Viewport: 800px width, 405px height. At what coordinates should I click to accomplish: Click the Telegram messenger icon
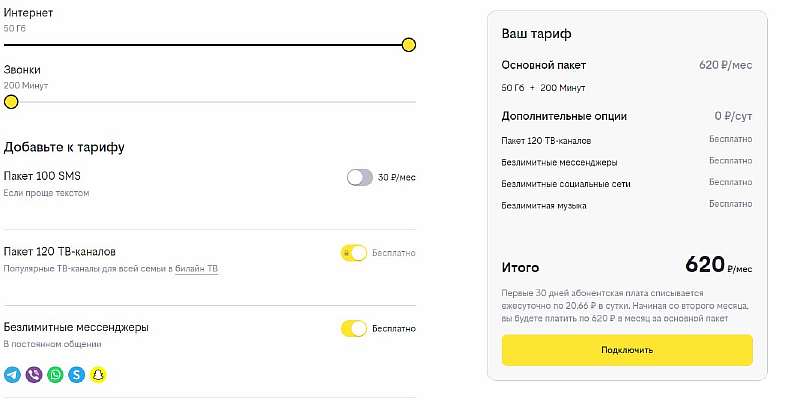(x=12, y=375)
